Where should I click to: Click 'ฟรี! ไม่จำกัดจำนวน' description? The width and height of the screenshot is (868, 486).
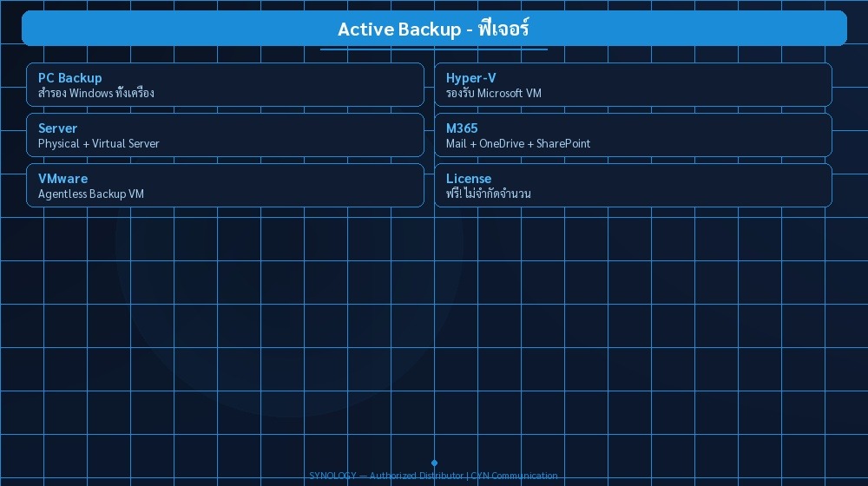[488, 194]
